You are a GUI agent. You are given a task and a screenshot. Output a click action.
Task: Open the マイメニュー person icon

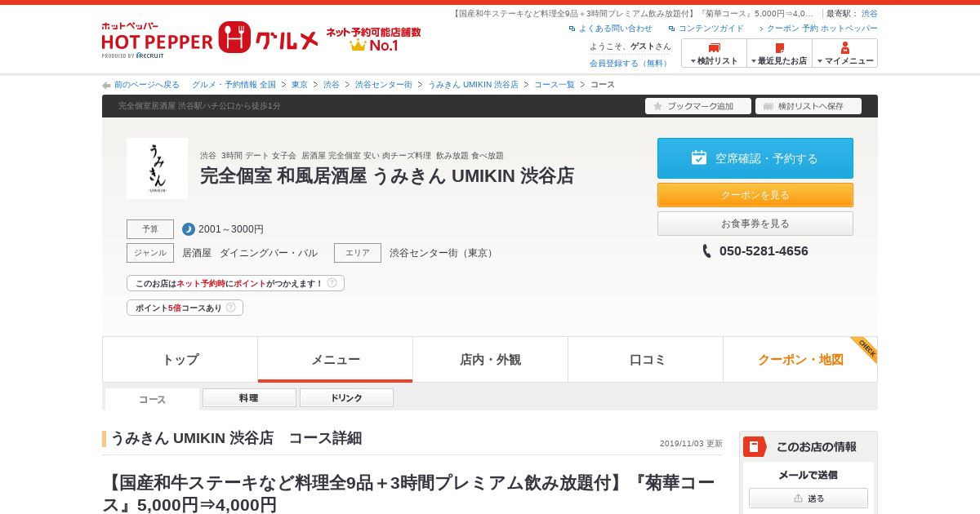(x=845, y=48)
